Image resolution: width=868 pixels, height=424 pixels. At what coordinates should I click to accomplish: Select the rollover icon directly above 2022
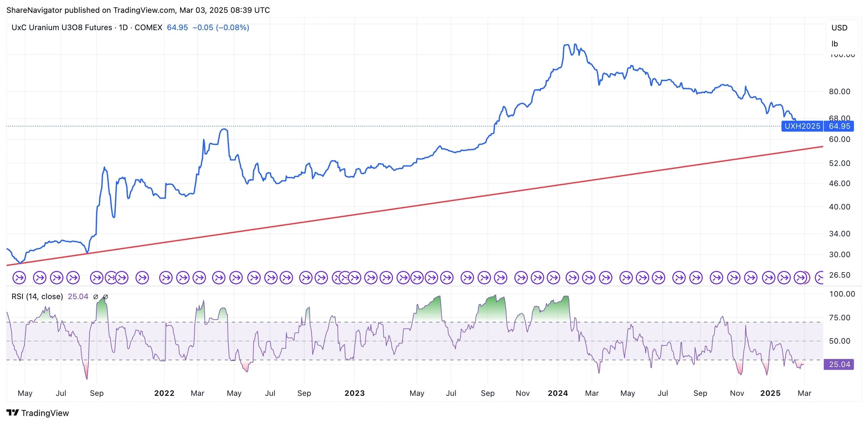point(166,278)
